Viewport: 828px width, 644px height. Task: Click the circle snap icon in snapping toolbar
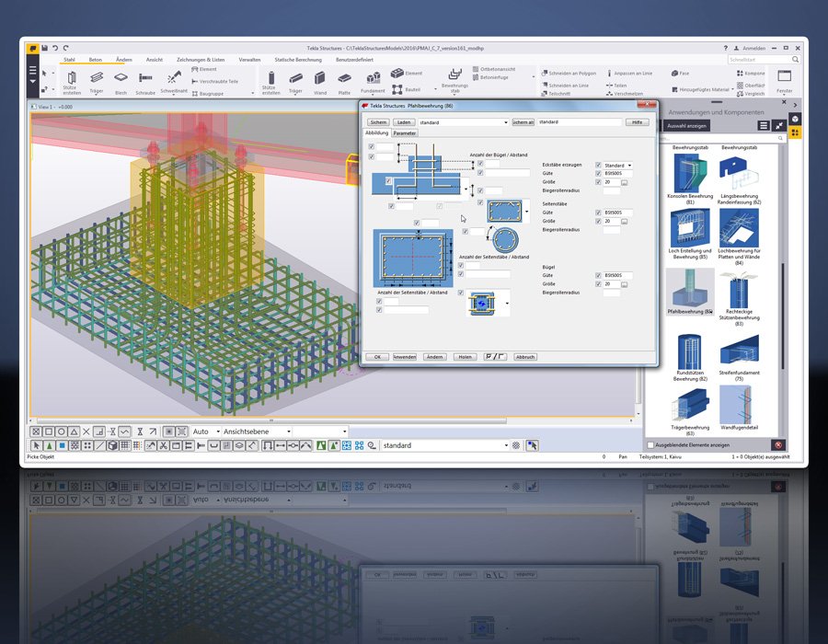(x=62, y=431)
